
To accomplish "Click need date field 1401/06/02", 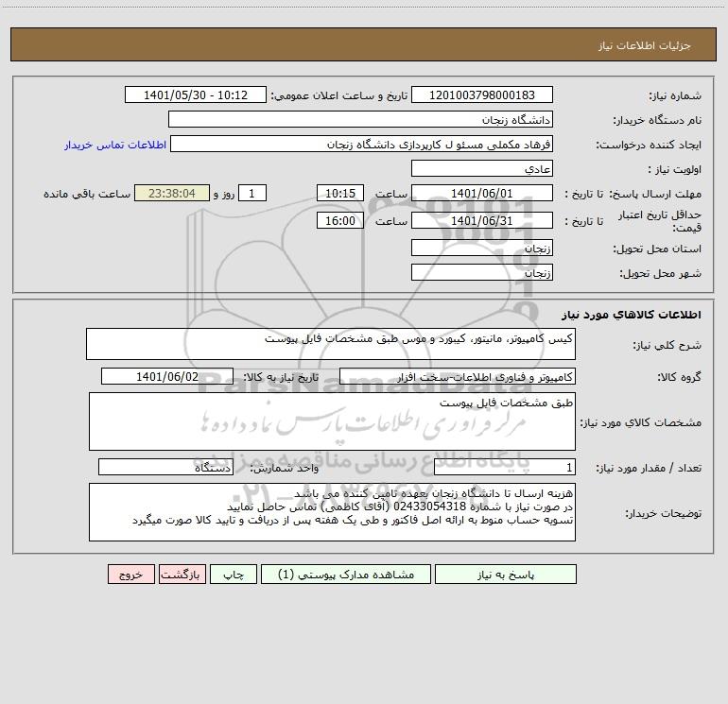I will [167, 376].
